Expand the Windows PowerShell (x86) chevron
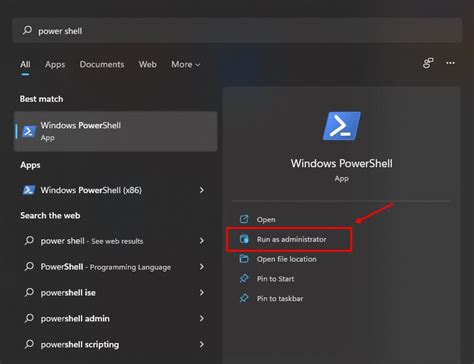 click(202, 190)
